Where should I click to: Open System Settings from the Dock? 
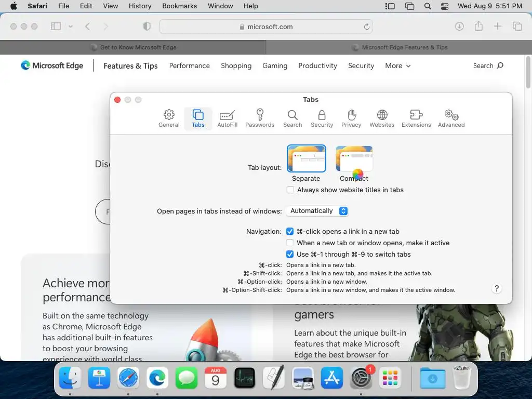click(x=361, y=378)
